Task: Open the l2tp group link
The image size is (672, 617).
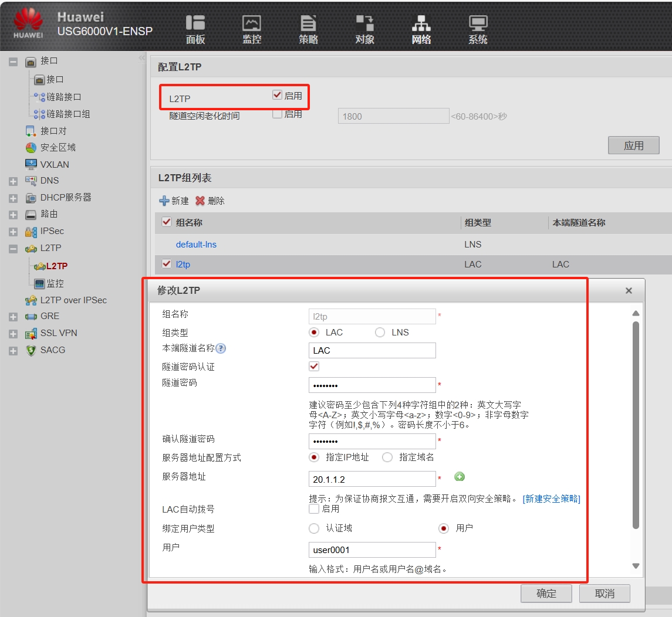Action: pyautogui.click(x=183, y=265)
